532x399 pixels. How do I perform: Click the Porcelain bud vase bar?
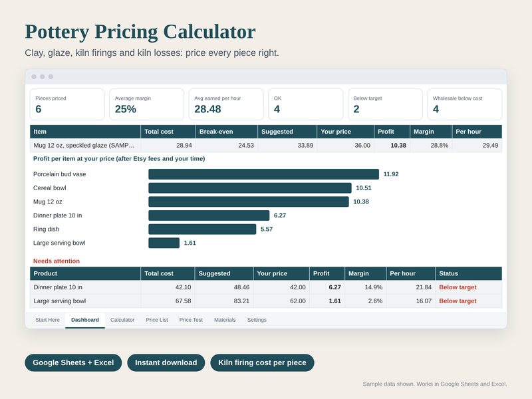[263, 174]
